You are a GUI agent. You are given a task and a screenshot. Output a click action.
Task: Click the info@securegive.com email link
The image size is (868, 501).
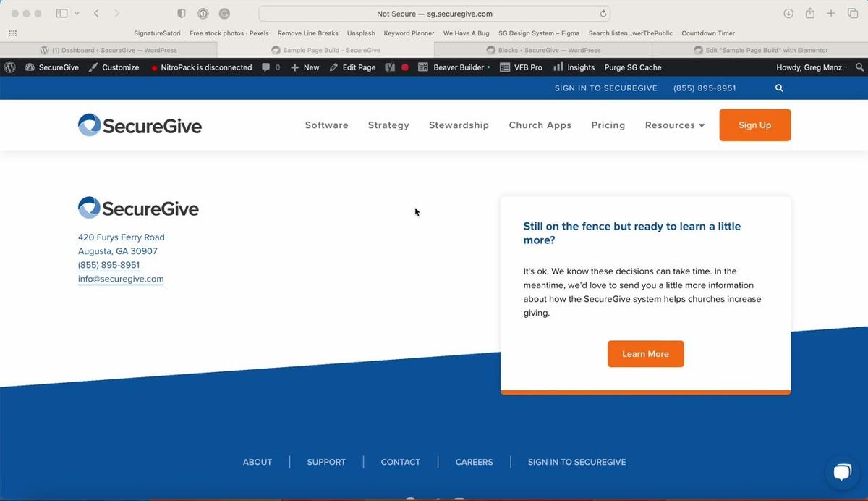click(x=121, y=279)
